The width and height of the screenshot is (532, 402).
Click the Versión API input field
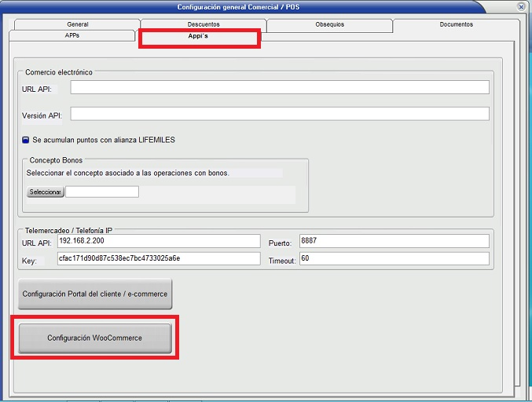pyautogui.click(x=279, y=115)
